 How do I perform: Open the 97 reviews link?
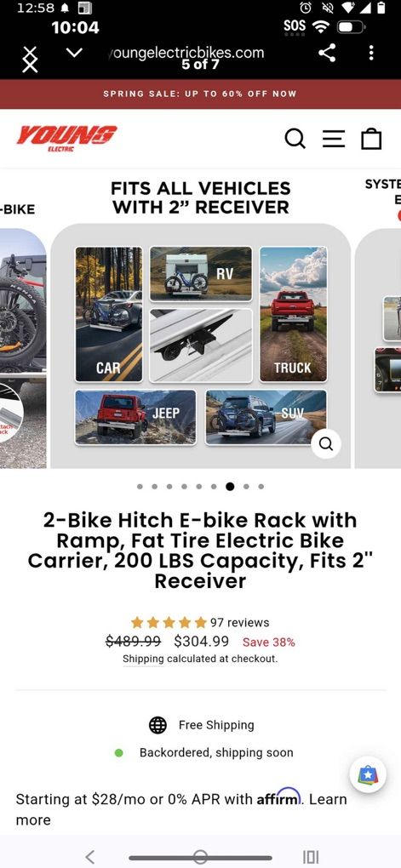239,623
